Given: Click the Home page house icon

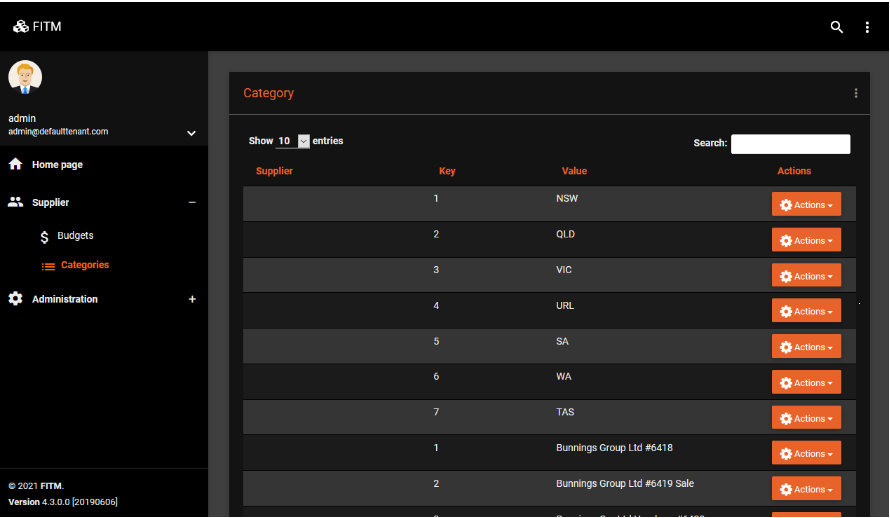Looking at the screenshot, I should (15, 164).
